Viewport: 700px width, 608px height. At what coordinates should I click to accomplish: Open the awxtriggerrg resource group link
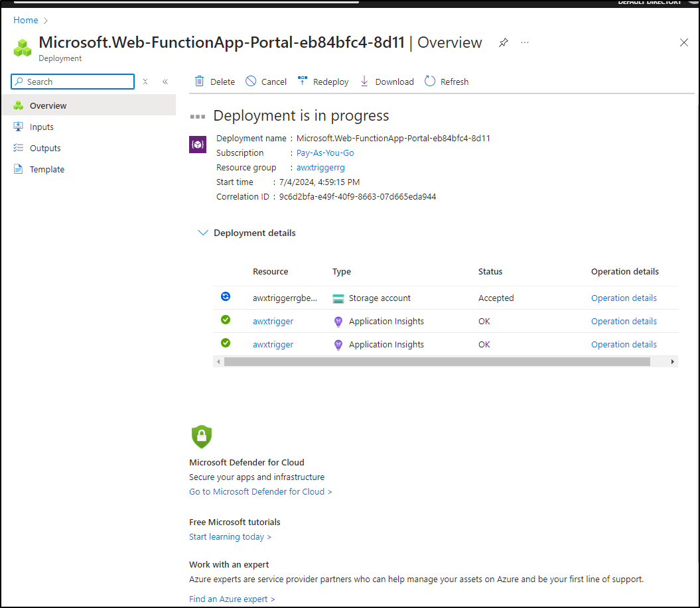320,168
